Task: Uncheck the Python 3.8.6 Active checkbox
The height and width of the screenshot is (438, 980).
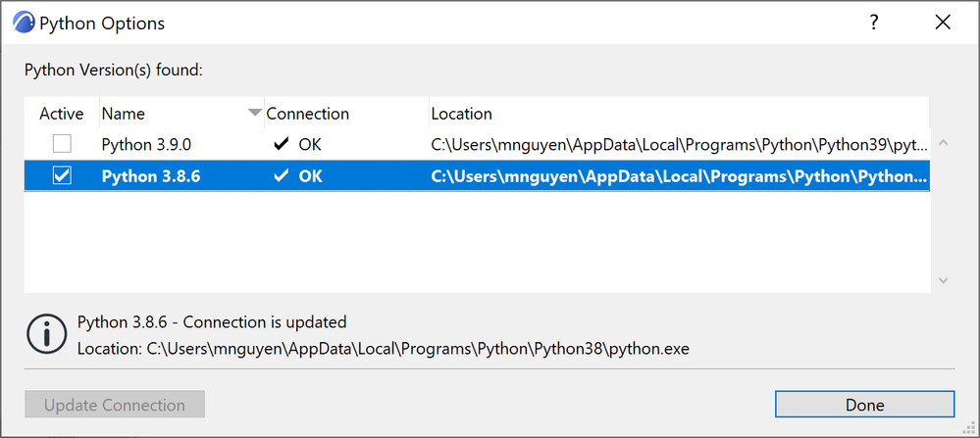Action: 62,176
